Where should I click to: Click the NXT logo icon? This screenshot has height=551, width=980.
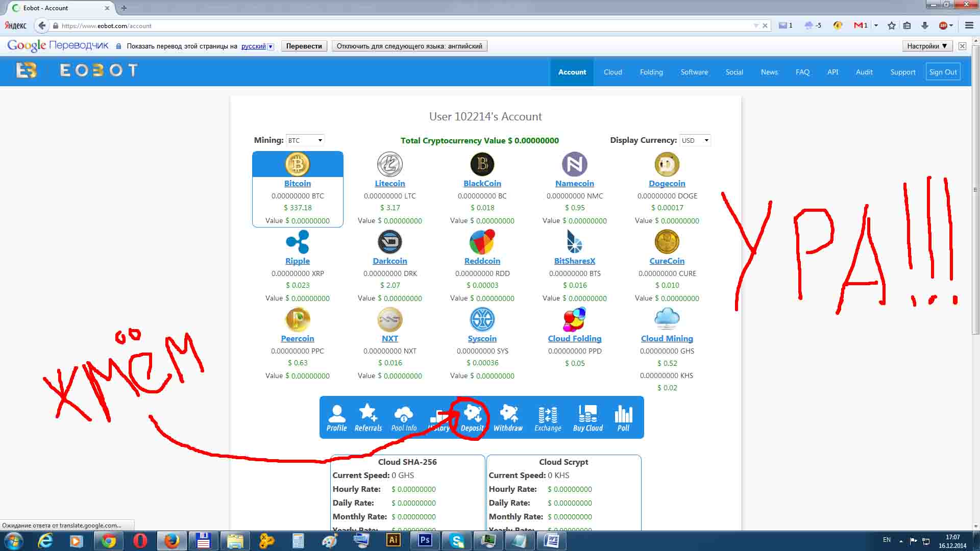[x=389, y=319]
